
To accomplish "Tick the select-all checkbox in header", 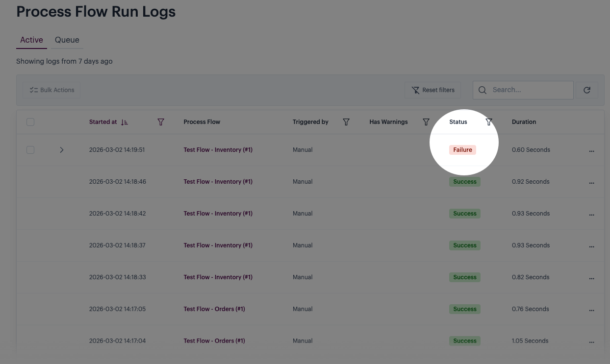I will 30,122.
